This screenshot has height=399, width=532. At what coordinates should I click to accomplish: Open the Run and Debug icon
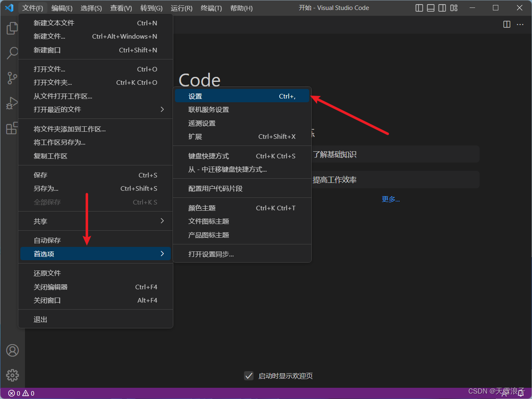point(12,103)
